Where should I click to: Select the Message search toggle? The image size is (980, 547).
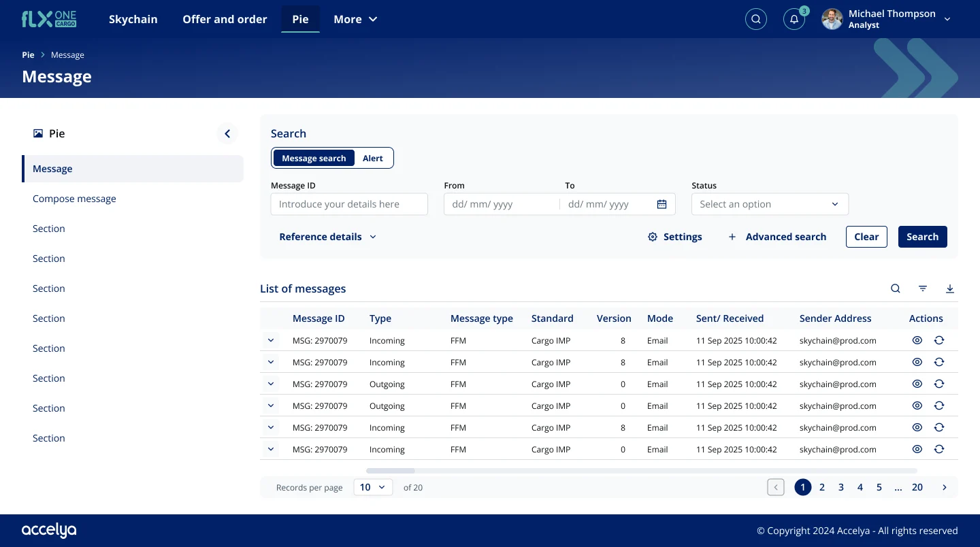click(x=314, y=158)
